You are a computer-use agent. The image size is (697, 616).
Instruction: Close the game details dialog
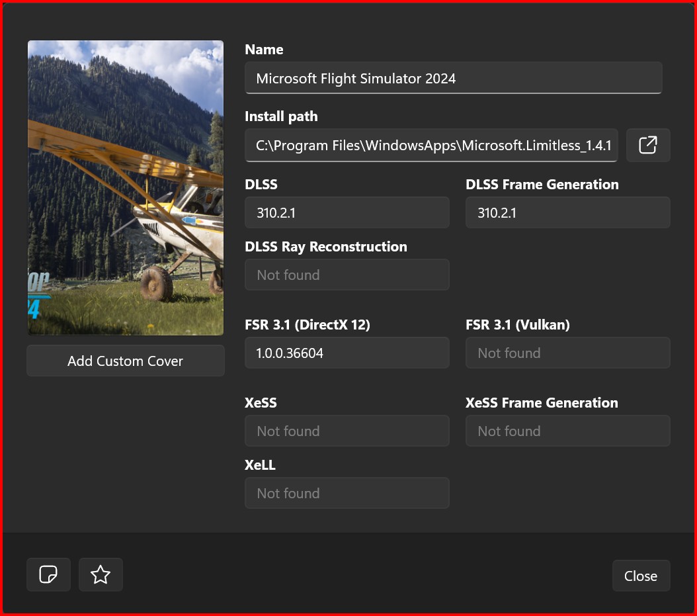(640, 576)
